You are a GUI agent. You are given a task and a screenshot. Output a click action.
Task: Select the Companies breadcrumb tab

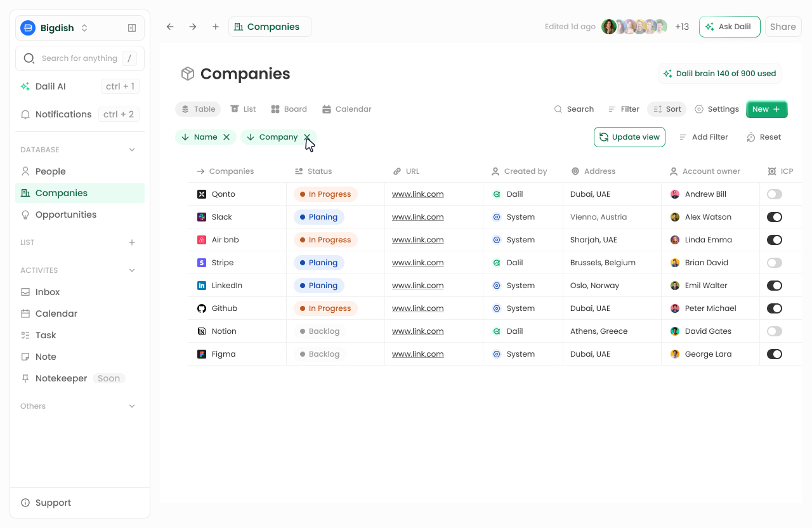pyautogui.click(x=270, y=27)
